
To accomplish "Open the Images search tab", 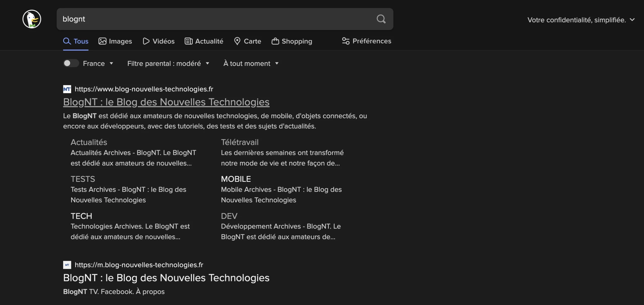I will [x=115, y=41].
